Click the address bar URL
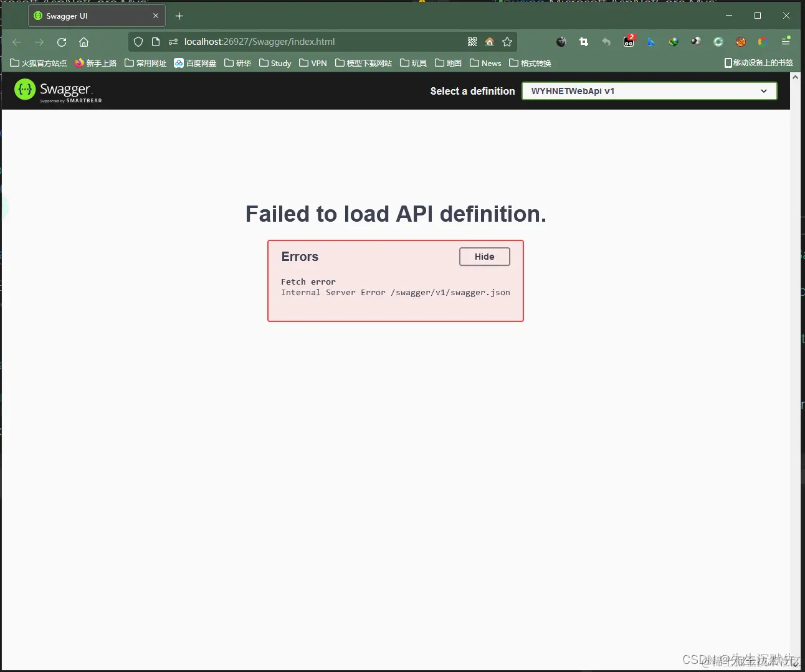 (259, 42)
